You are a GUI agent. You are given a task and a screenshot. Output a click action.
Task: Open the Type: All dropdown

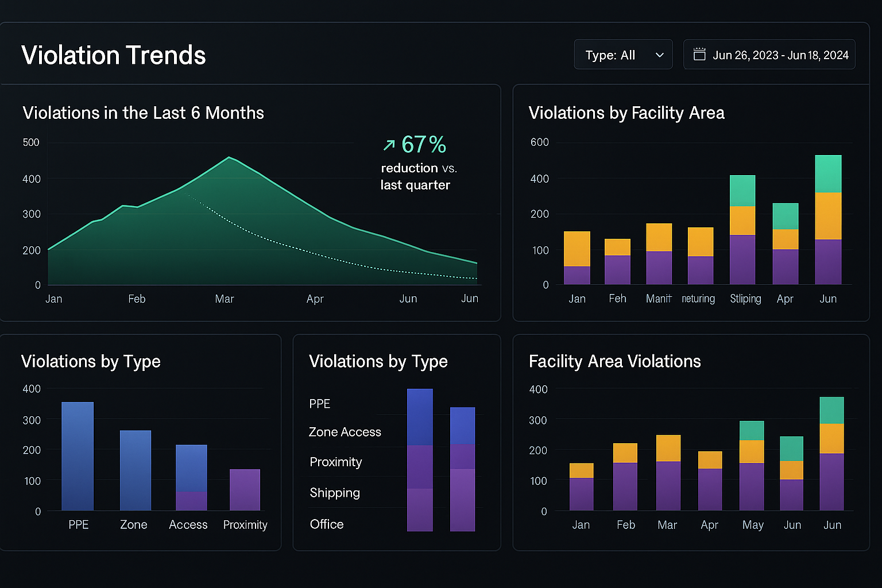[623, 54]
